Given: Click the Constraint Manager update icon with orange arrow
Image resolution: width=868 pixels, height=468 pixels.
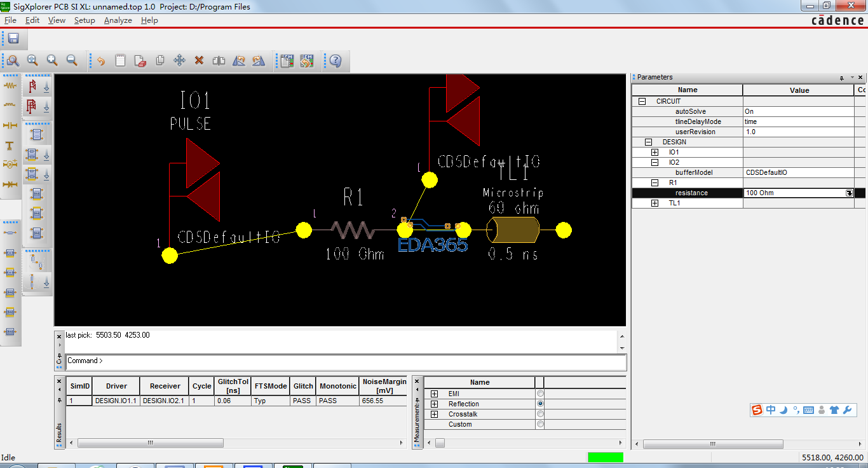Looking at the screenshot, I should point(307,61).
